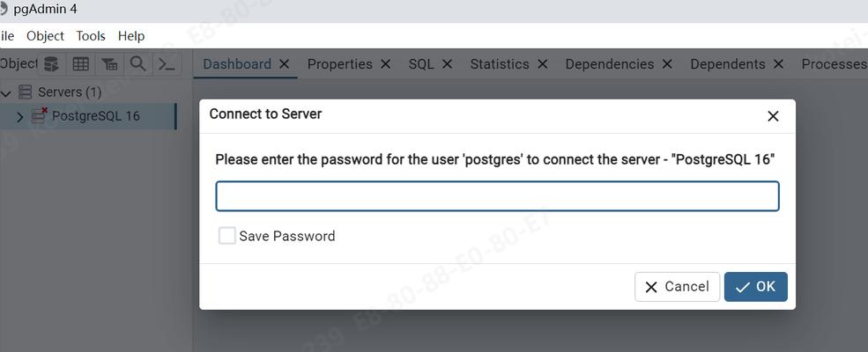Click the Servers group icon
Image resolution: width=868 pixels, height=352 pixels.
[25, 92]
